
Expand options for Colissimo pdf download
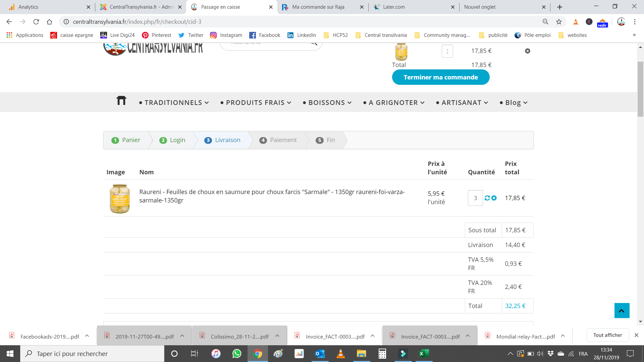[277, 336]
